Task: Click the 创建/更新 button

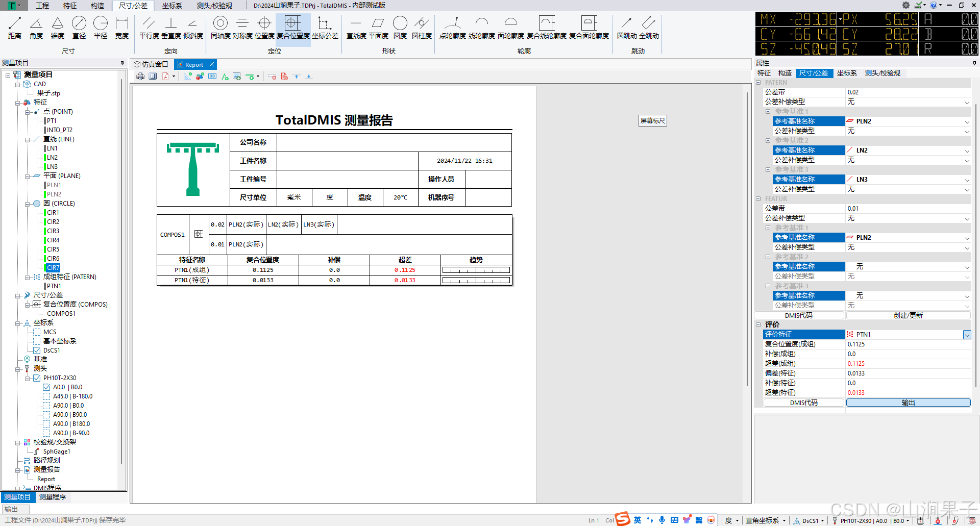Action: tap(908, 315)
